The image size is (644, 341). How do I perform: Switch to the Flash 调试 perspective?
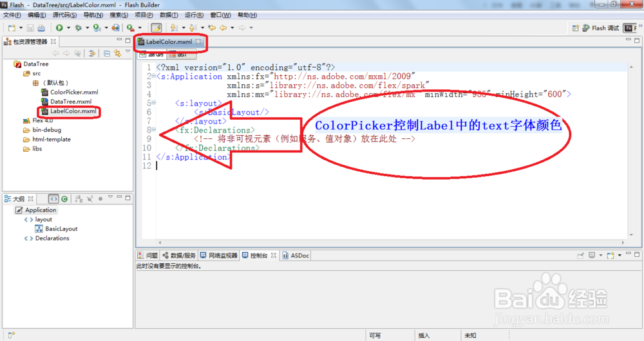[601, 28]
